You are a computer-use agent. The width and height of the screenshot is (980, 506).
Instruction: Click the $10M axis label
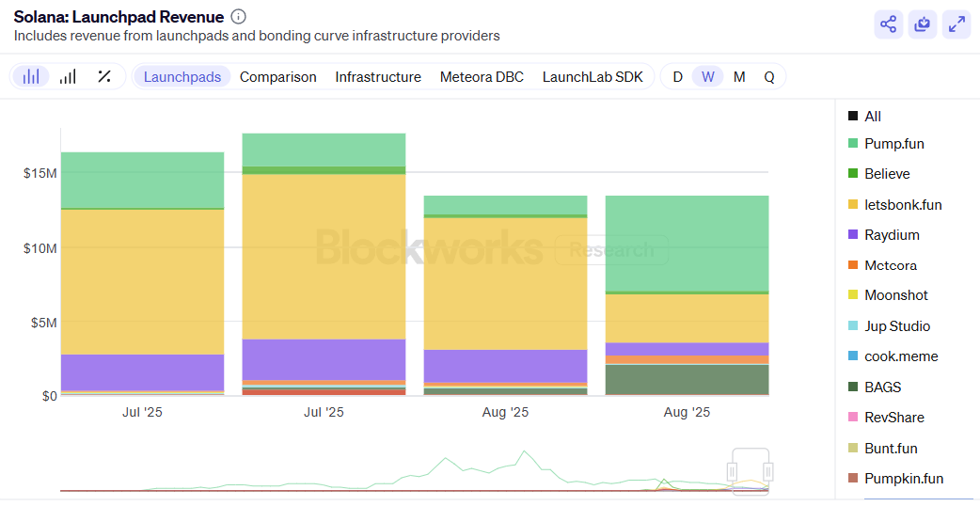click(x=40, y=248)
